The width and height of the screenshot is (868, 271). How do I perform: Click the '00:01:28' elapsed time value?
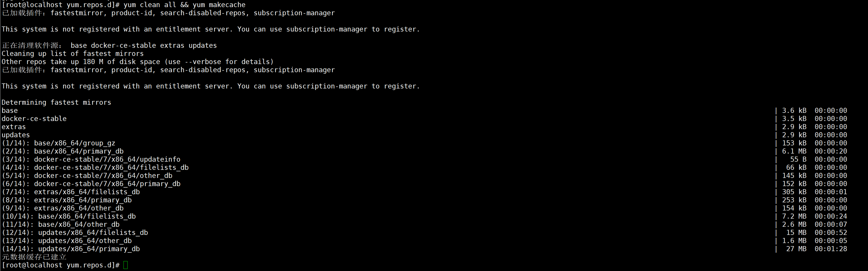click(831, 249)
